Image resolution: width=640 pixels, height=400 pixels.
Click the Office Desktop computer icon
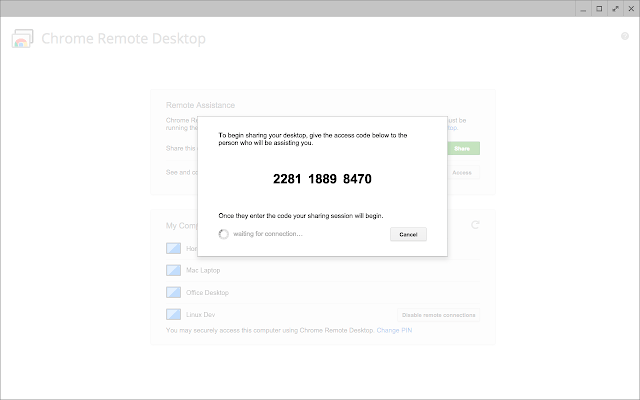(173, 292)
